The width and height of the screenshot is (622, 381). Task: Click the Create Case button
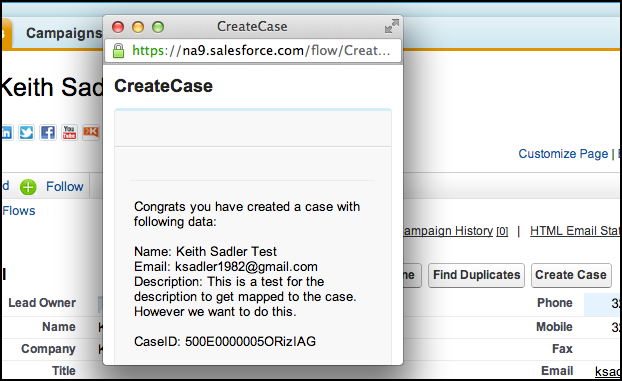coord(571,275)
